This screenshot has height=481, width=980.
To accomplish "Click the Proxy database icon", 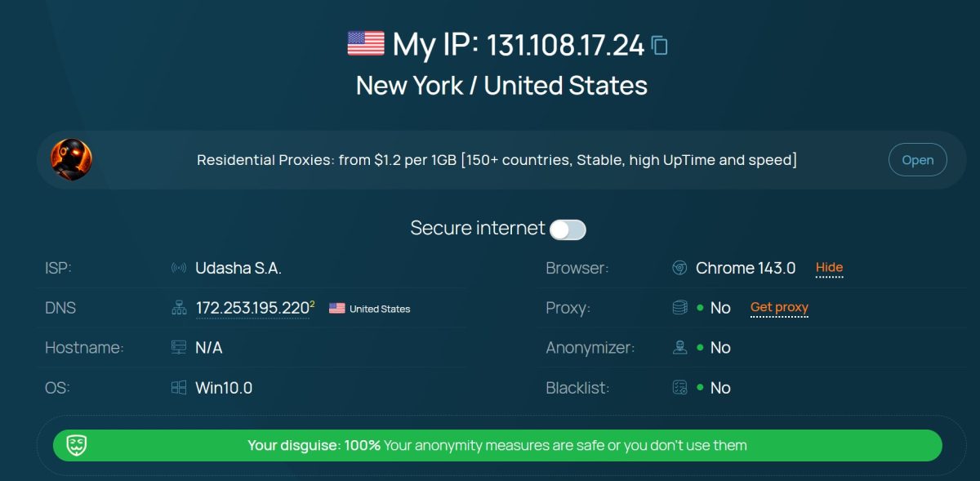I will click(x=679, y=308).
